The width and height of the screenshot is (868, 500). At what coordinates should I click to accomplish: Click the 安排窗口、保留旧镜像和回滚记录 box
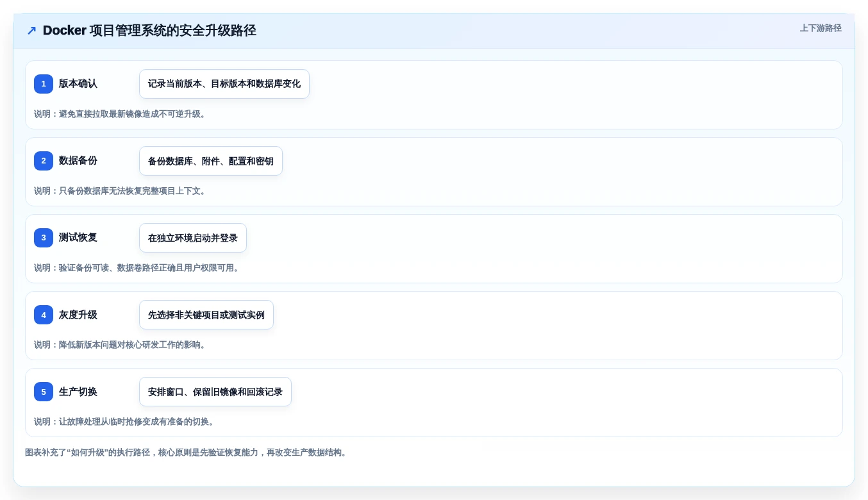click(x=215, y=392)
